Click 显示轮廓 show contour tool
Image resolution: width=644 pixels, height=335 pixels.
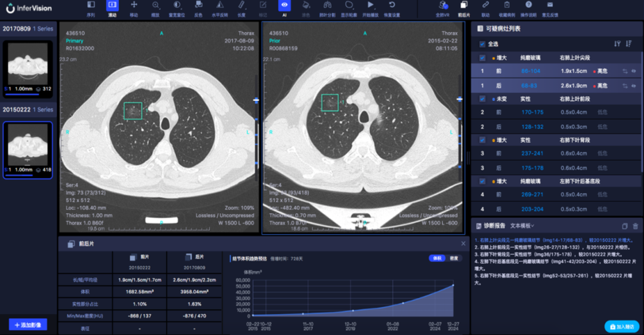pyautogui.click(x=349, y=8)
